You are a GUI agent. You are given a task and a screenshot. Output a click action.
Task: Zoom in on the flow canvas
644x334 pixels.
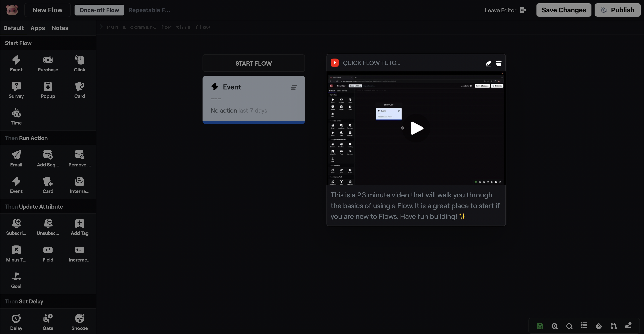pyautogui.click(x=555, y=326)
